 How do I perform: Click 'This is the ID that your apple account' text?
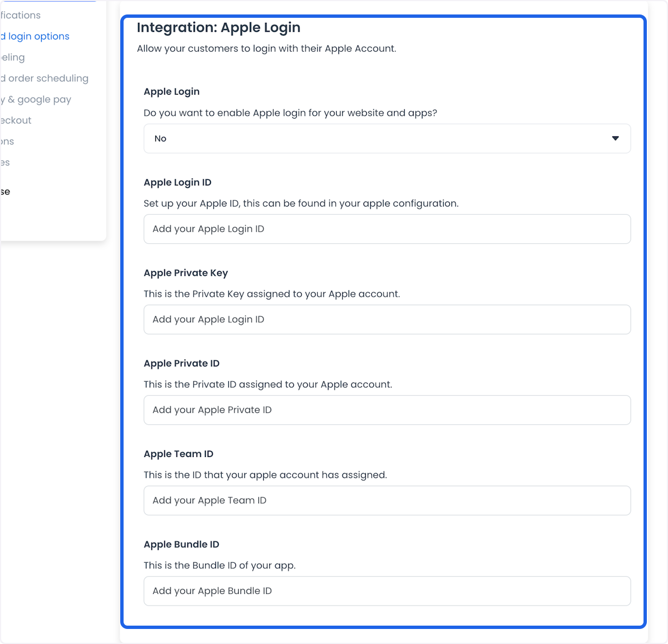point(265,475)
